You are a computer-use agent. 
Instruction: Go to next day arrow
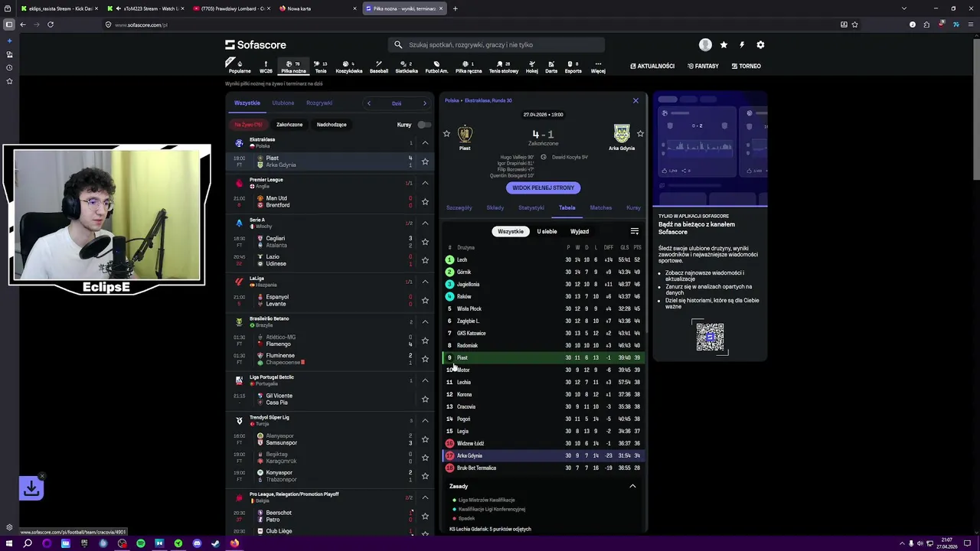425,103
